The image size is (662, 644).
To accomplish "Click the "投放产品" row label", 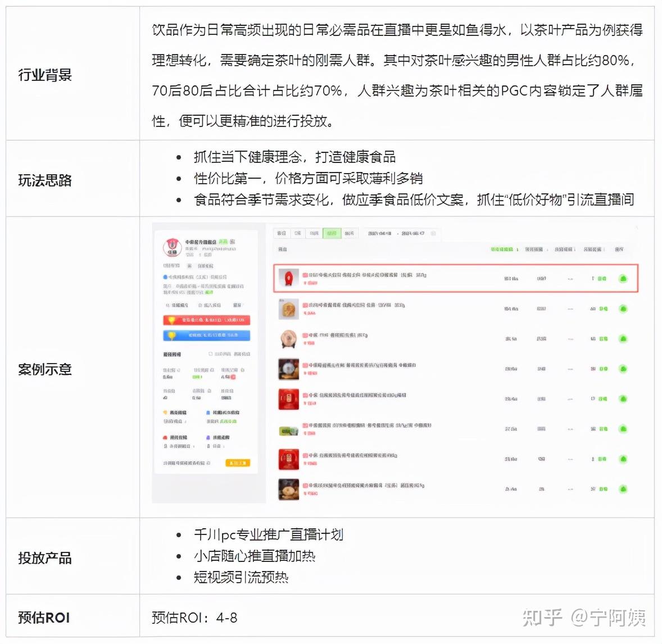I will [x=45, y=558].
